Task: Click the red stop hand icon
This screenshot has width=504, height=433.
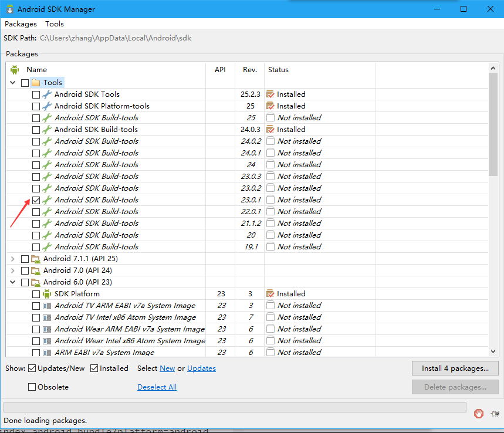Action: tap(479, 414)
